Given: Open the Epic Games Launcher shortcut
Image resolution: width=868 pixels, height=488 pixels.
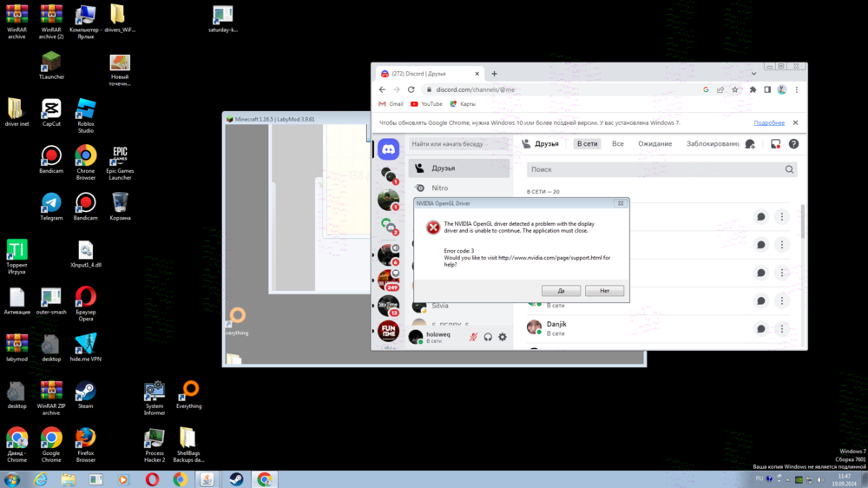Looking at the screenshot, I should click(x=120, y=163).
